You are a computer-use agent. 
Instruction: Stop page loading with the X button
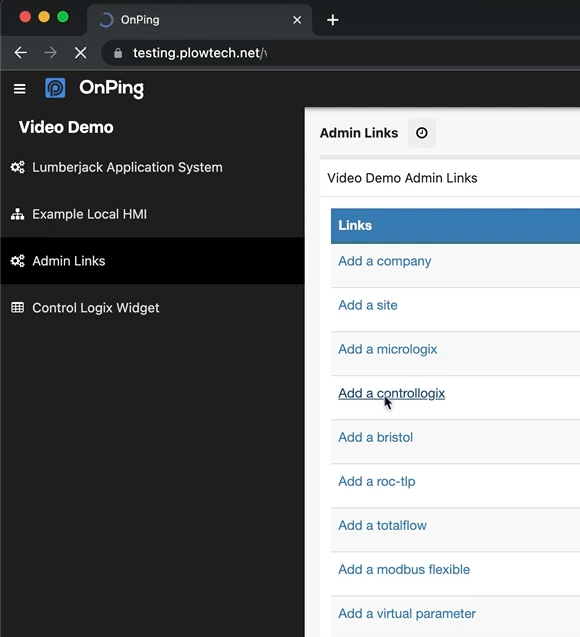click(x=80, y=53)
